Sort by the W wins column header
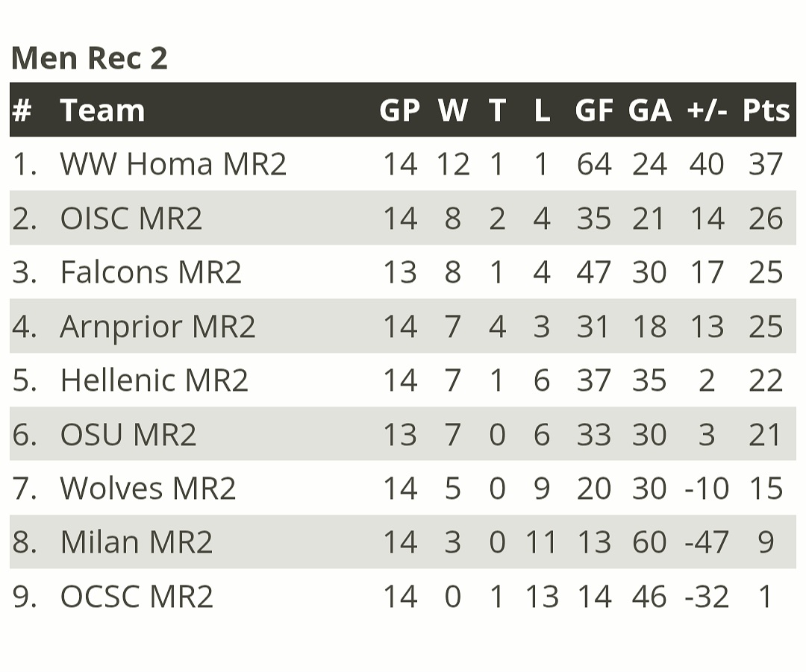 (452, 110)
